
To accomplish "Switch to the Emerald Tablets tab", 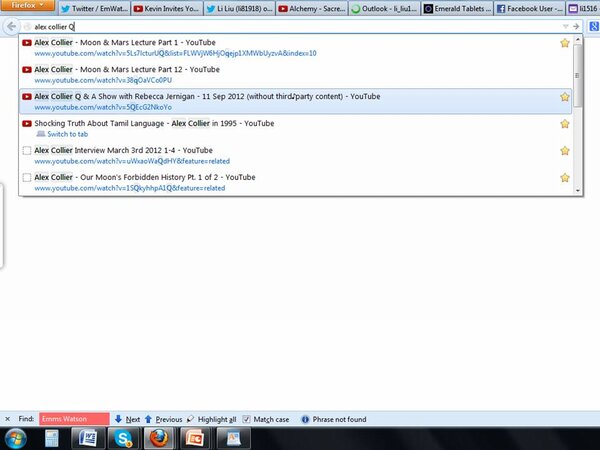I will point(458,8).
